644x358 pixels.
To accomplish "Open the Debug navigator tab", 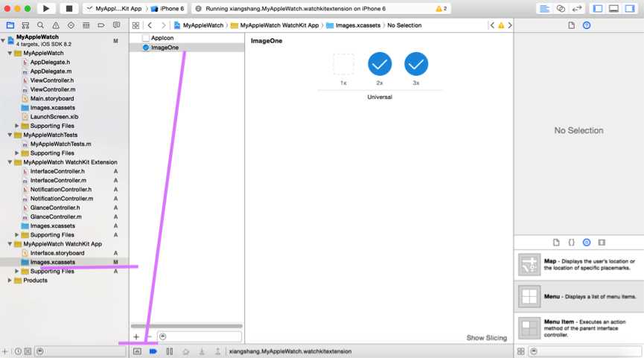I will coord(86,25).
